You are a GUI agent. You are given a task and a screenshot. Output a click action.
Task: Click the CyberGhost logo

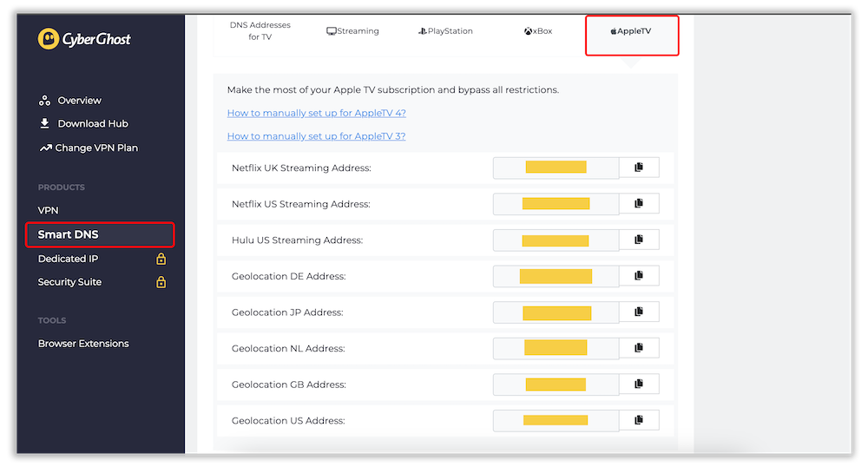(84, 39)
